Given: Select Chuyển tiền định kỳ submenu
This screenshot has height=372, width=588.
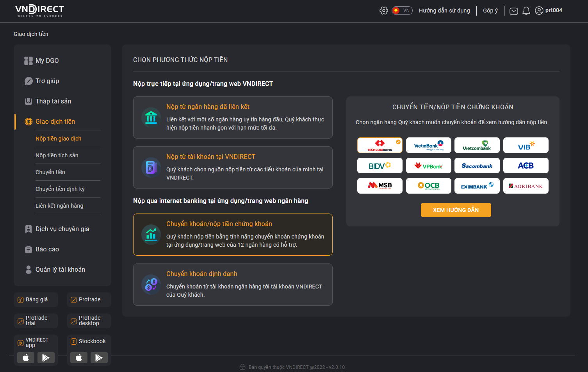Looking at the screenshot, I should [60, 189].
